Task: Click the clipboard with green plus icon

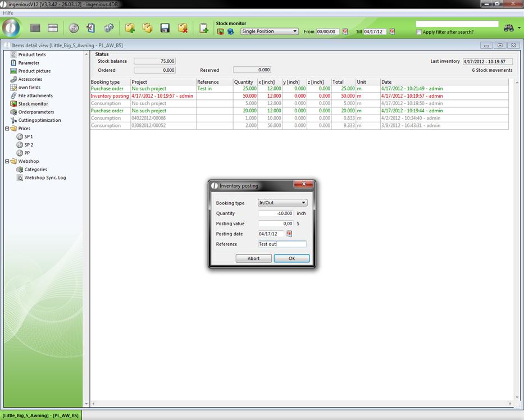Action: coord(204,28)
